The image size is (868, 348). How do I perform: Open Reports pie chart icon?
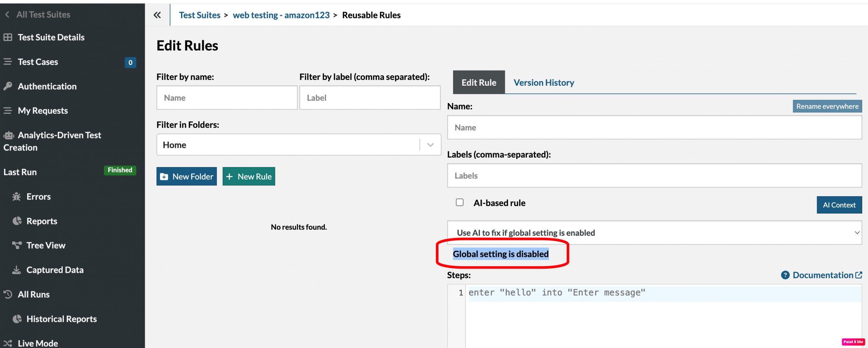pyautogui.click(x=17, y=221)
